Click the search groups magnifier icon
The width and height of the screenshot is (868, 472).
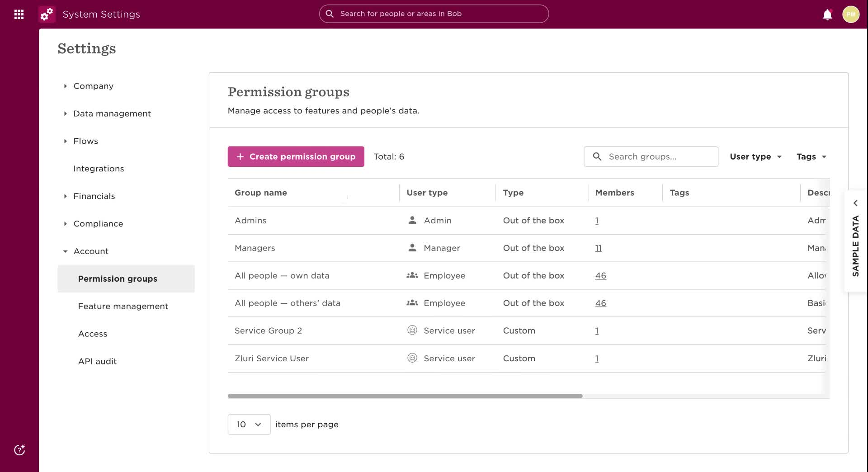597,156
